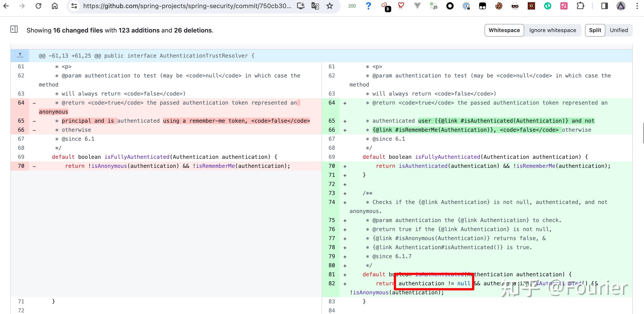Select the Whitespace toggle button
Screen dimensions: 644x314
[503, 30]
